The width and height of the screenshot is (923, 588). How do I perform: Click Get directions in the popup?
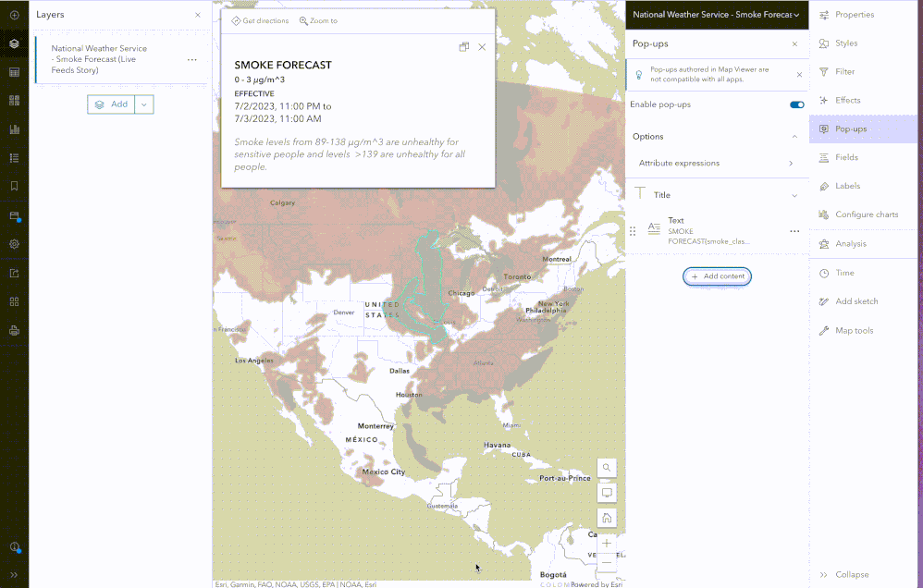tap(260, 20)
